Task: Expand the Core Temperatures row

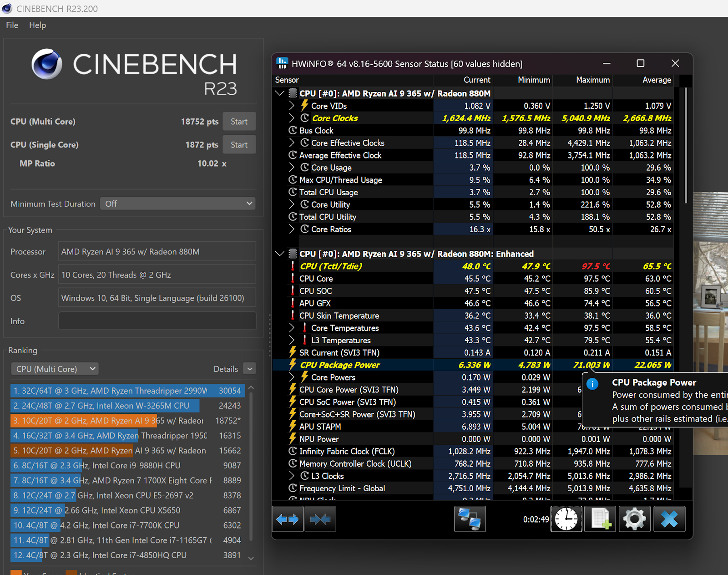Action: [292, 328]
